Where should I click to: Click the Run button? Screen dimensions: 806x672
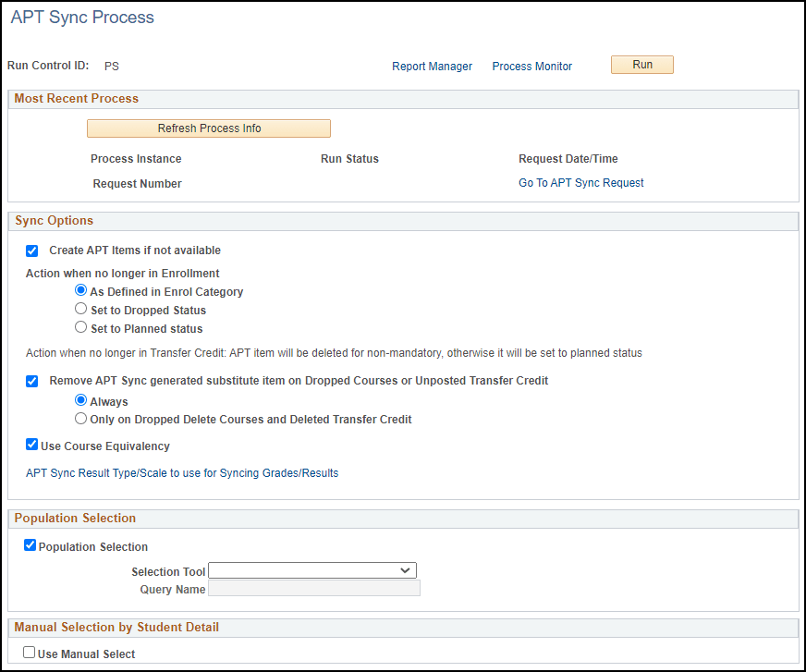641,64
